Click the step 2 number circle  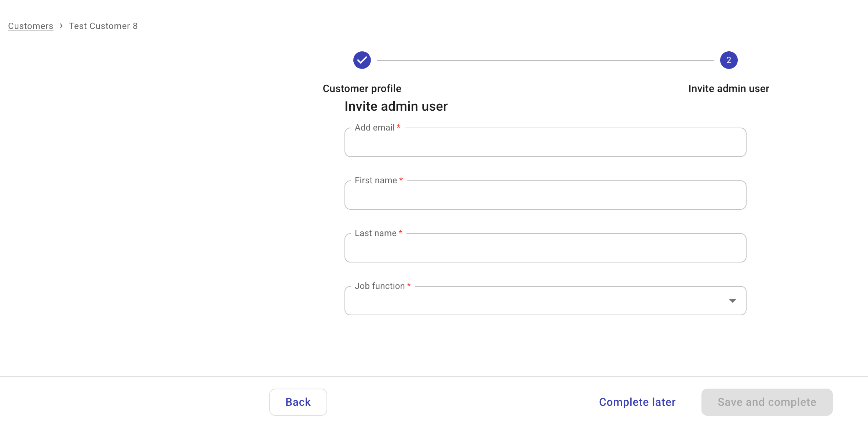click(729, 60)
